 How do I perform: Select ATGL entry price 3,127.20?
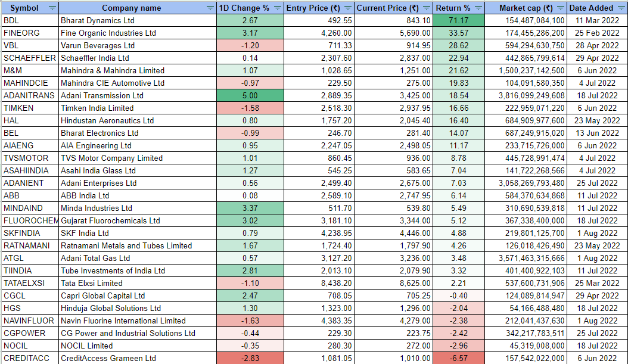click(319, 259)
